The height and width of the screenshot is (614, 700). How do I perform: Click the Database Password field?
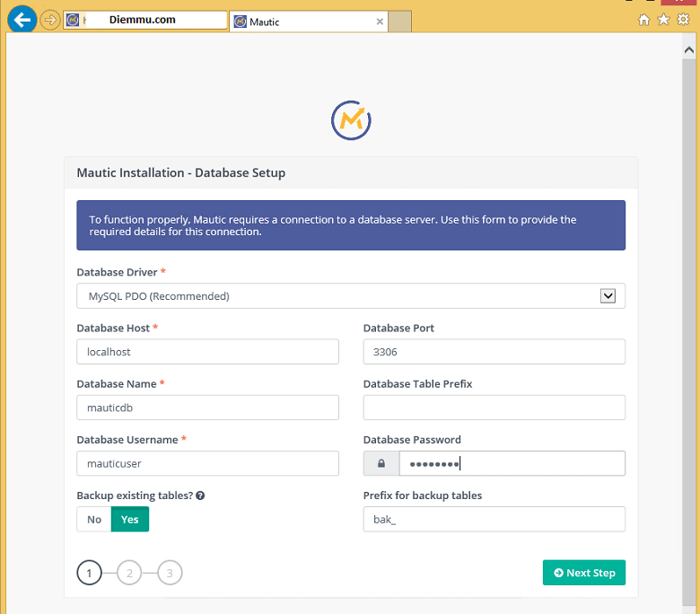[512, 463]
